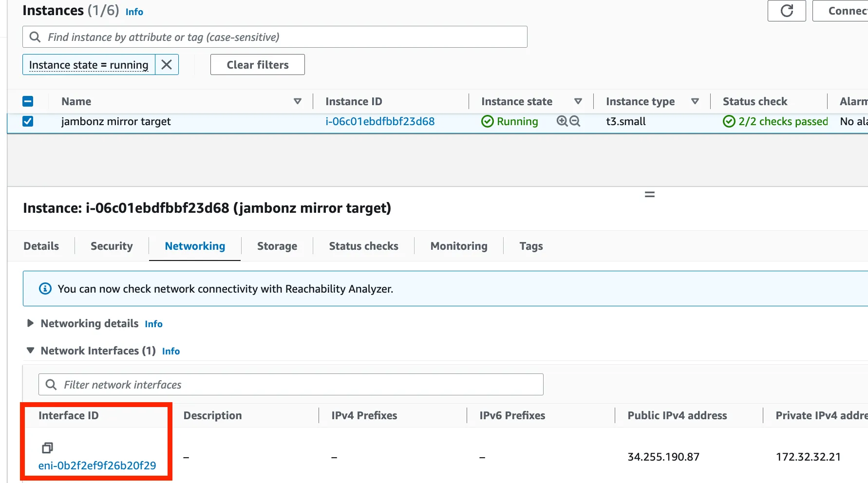Image resolution: width=868 pixels, height=483 pixels.
Task: Sort by Instance state column arrow
Action: (x=578, y=101)
